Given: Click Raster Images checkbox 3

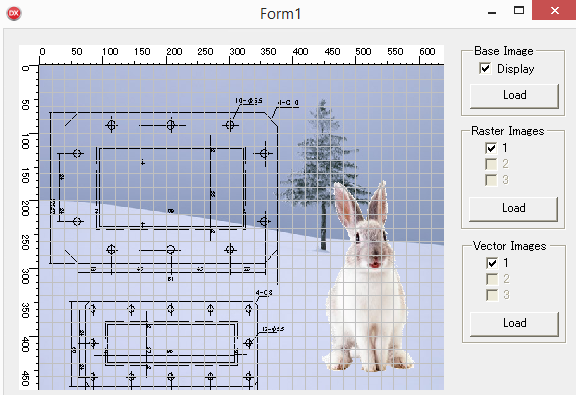Looking at the screenshot, I should (491, 180).
